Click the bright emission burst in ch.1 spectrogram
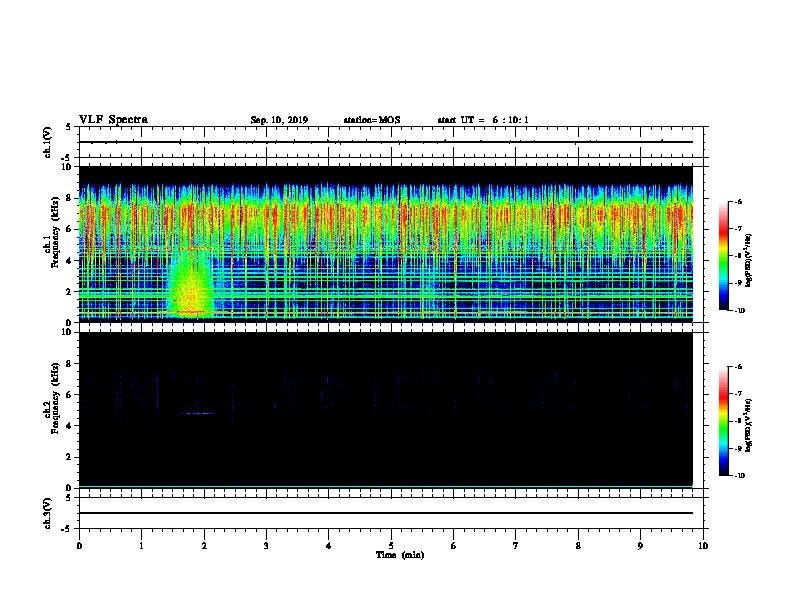This screenshot has height=612, width=792. click(190, 288)
